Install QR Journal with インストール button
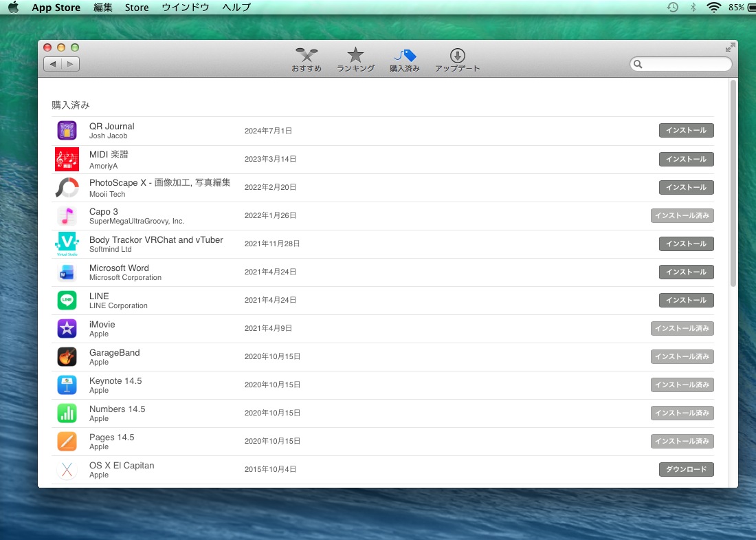The height and width of the screenshot is (540, 756). click(x=686, y=131)
